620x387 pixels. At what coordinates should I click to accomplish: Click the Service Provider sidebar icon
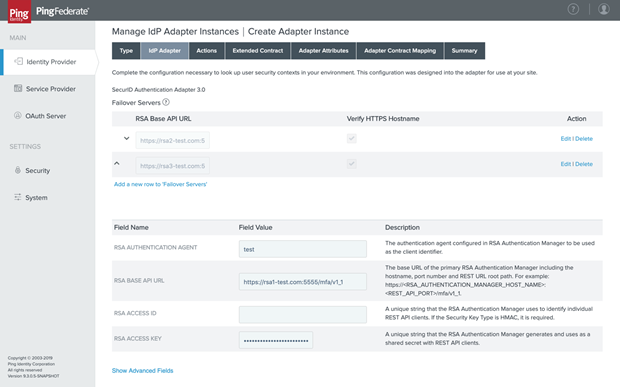click(x=18, y=88)
